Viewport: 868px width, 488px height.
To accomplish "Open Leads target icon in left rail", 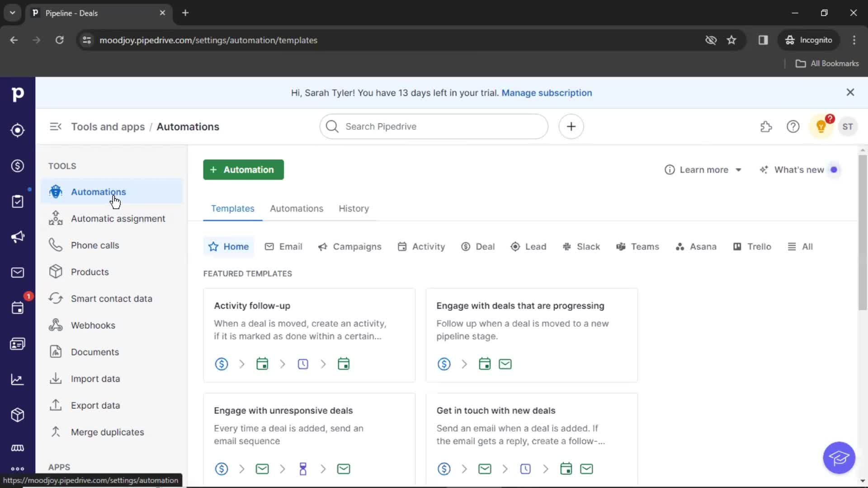I will [17, 130].
